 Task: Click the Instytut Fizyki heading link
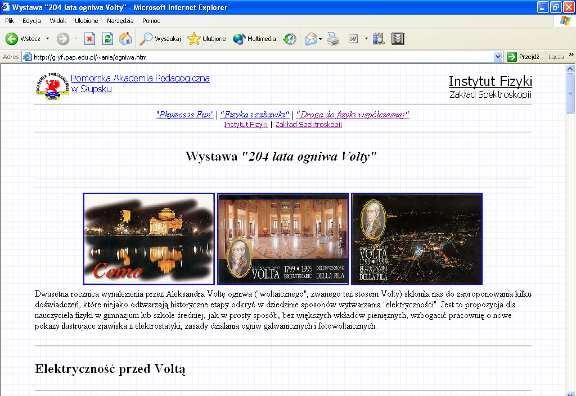[490, 81]
